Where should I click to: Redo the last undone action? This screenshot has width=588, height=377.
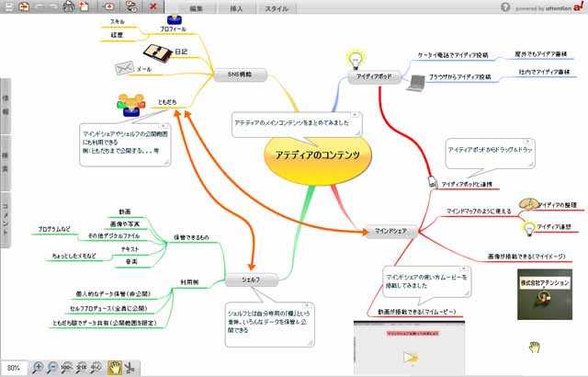[x=53, y=6]
